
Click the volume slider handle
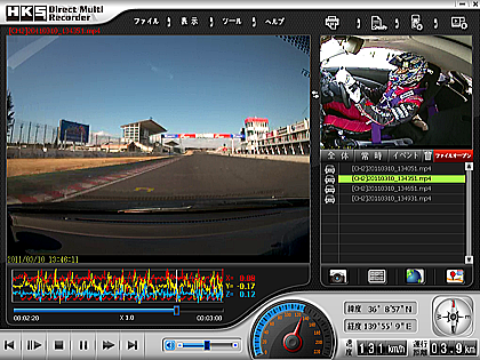click(207, 345)
